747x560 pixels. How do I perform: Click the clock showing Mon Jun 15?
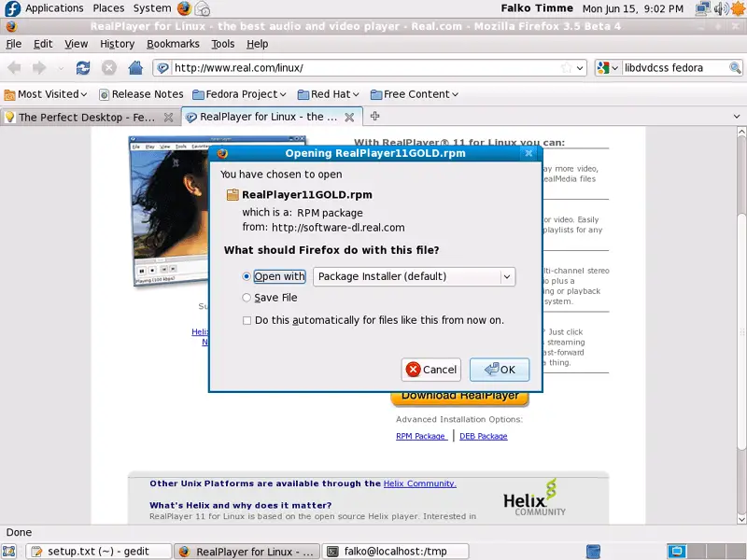(633, 8)
